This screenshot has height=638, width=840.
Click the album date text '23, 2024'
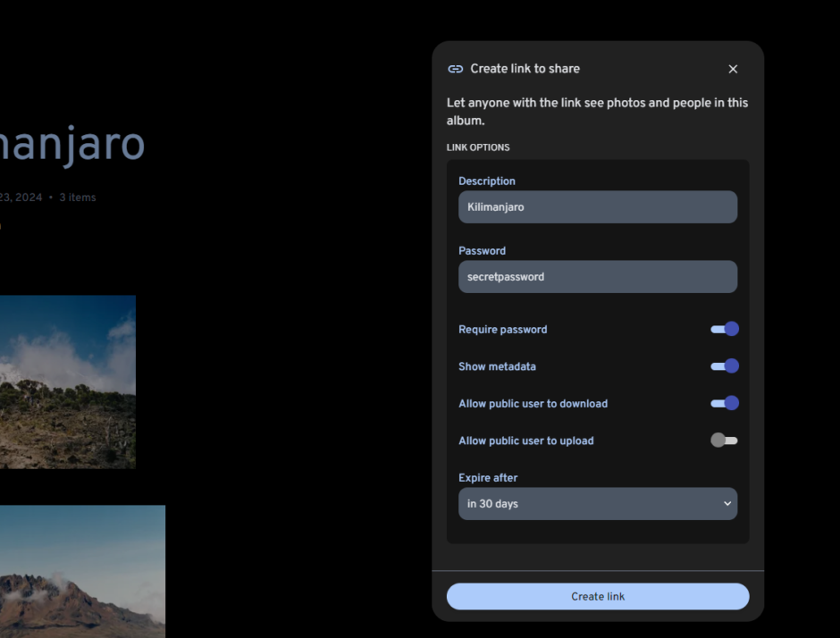point(20,197)
